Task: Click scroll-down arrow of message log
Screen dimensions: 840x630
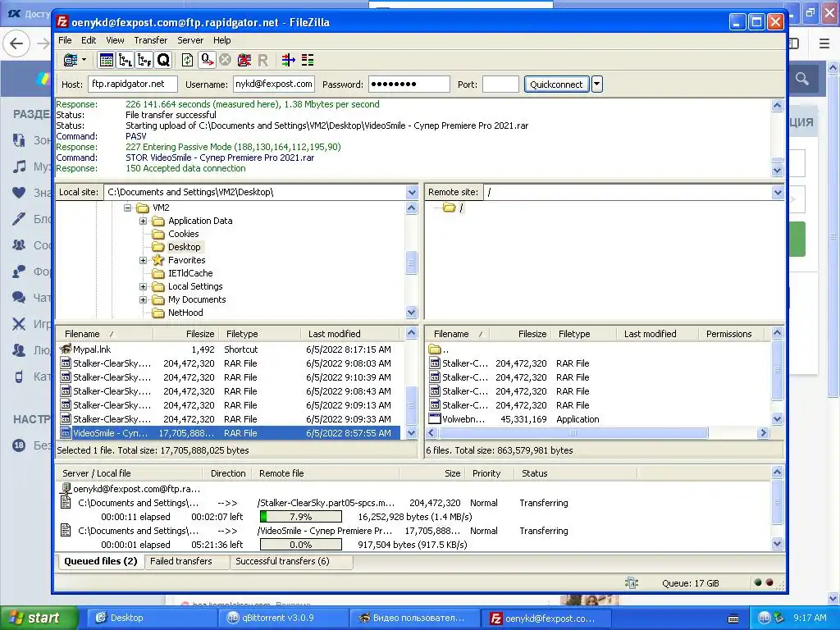Action: [778, 171]
